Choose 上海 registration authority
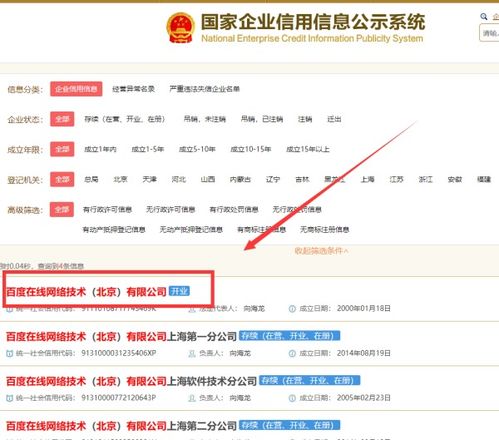This screenshot has width=499, height=440. click(367, 179)
